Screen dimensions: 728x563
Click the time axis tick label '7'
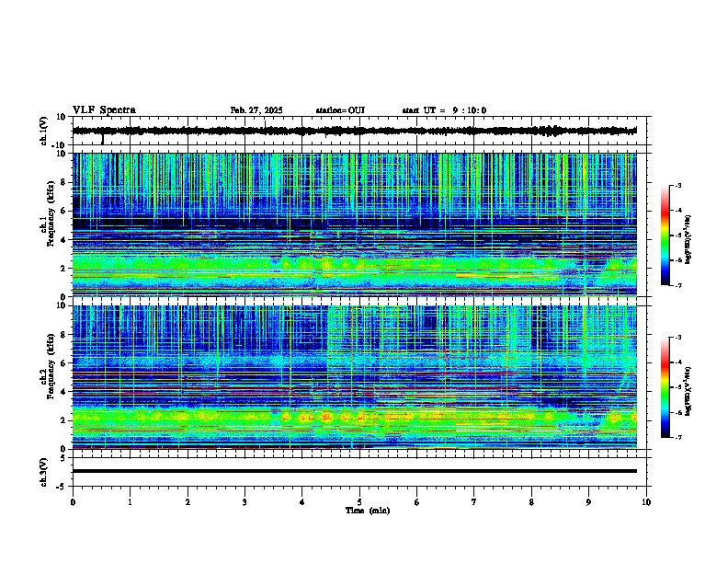[x=474, y=501]
